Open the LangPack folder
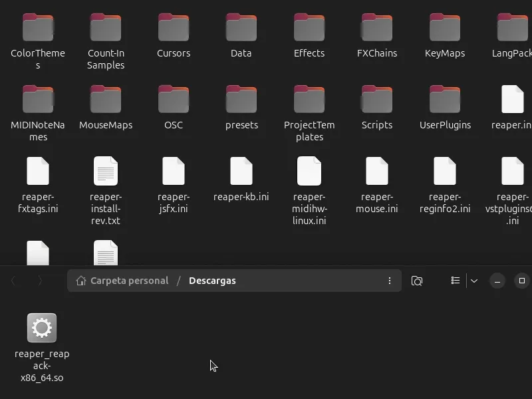Screen dimensions: 532x399 point(513,27)
